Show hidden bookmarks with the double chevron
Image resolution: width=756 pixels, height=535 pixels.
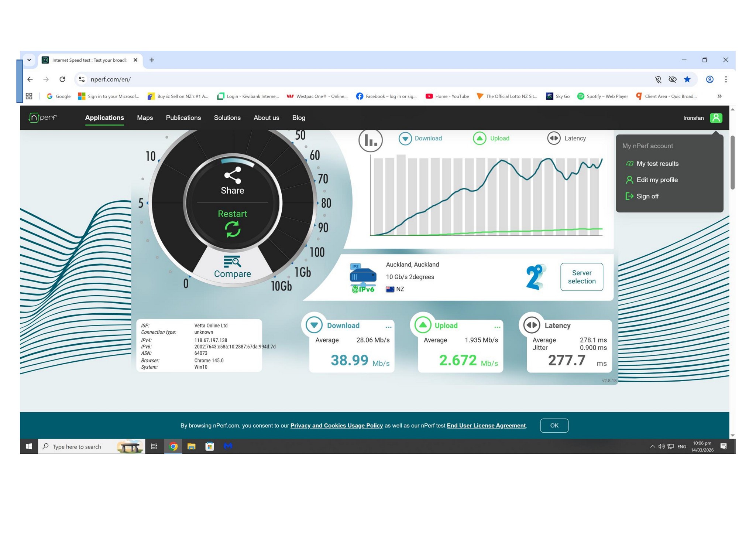[719, 96]
